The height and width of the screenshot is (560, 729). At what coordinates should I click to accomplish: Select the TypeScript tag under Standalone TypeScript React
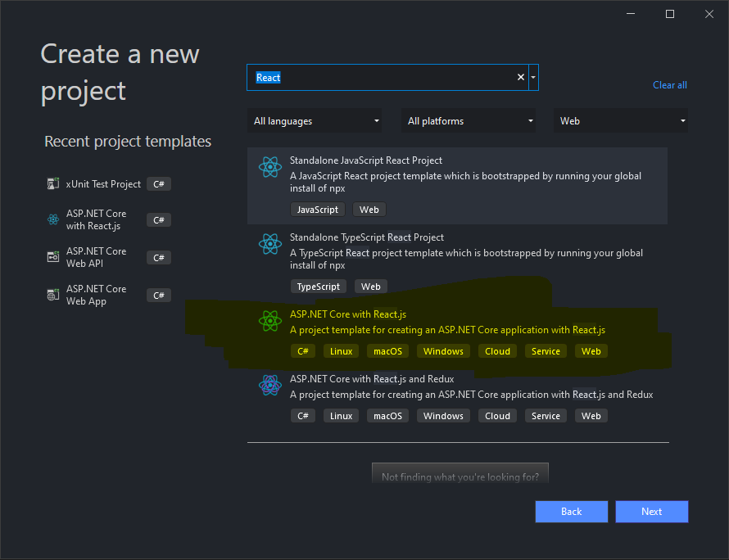pos(318,286)
